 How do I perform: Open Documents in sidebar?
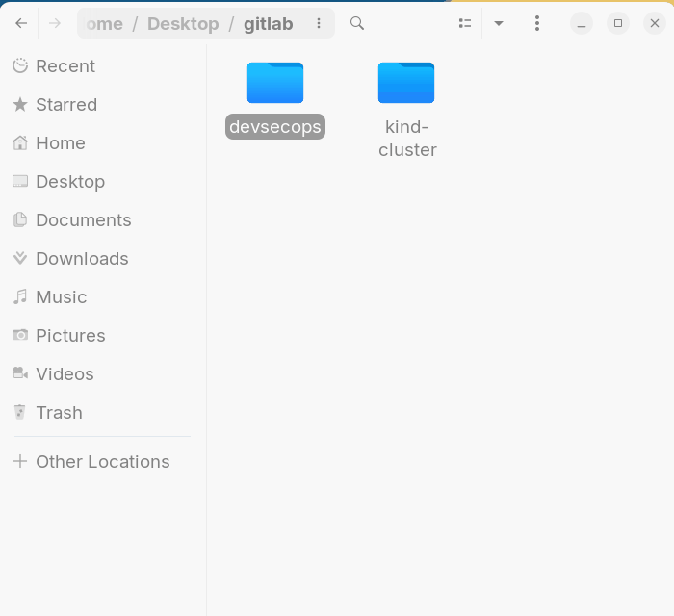point(83,220)
